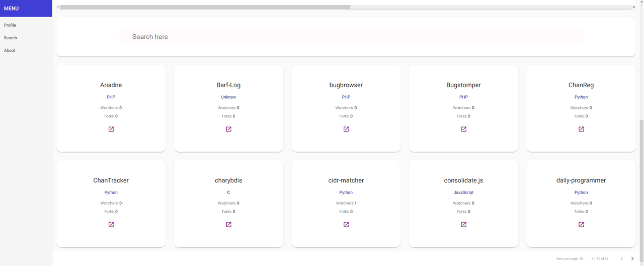The width and height of the screenshot is (644, 266).
Task: Click the cidr-matcher card title
Action: click(x=346, y=180)
